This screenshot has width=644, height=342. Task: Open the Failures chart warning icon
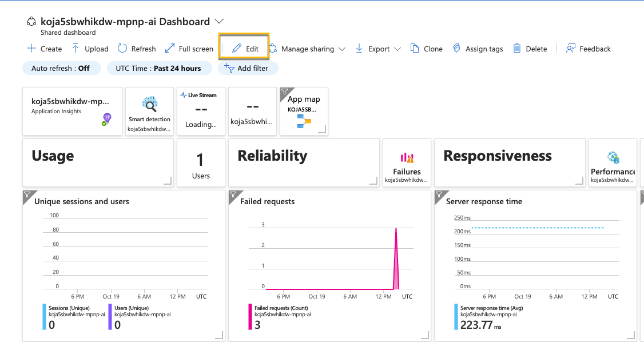click(407, 157)
